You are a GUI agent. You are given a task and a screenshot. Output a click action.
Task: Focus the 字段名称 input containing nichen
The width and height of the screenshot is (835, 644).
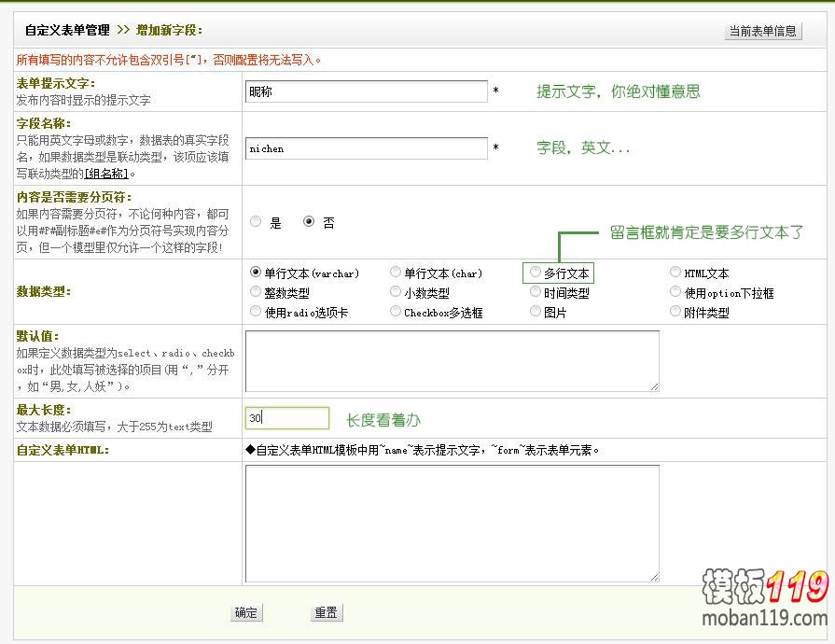tap(367, 148)
